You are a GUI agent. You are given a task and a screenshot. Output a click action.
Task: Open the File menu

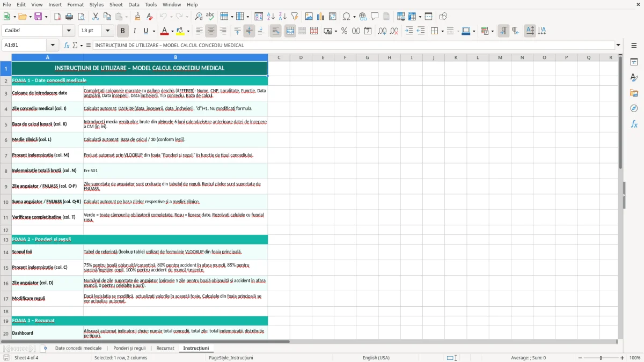pyautogui.click(x=7, y=4)
